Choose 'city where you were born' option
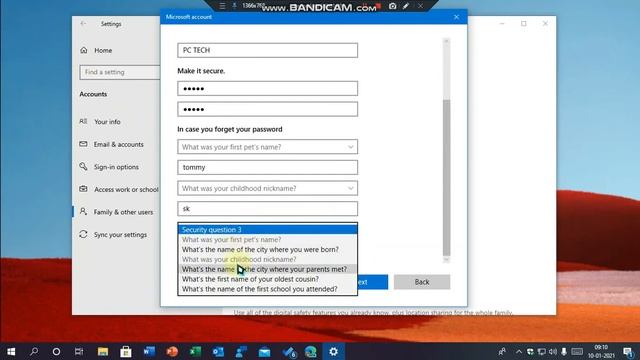This screenshot has height=360, width=640. click(x=267, y=249)
